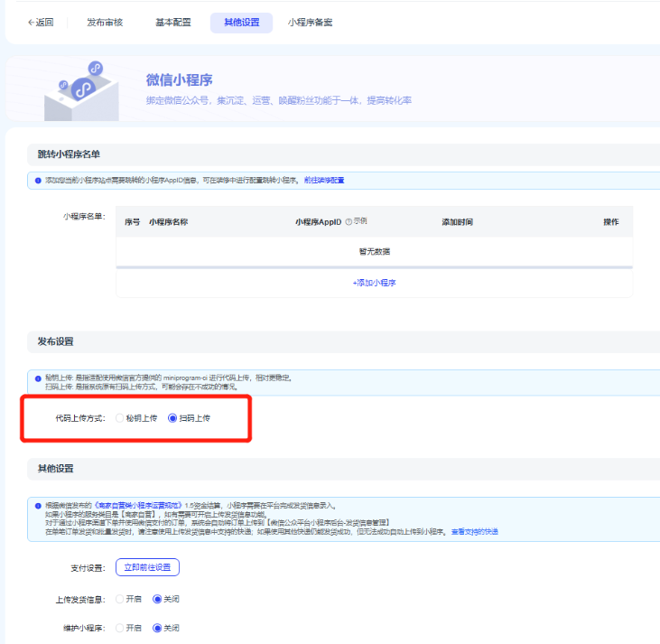The height and width of the screenshot is (644, 660).
Task: Click the info dot in 其他设置 notice
Action: coord(38,505)
